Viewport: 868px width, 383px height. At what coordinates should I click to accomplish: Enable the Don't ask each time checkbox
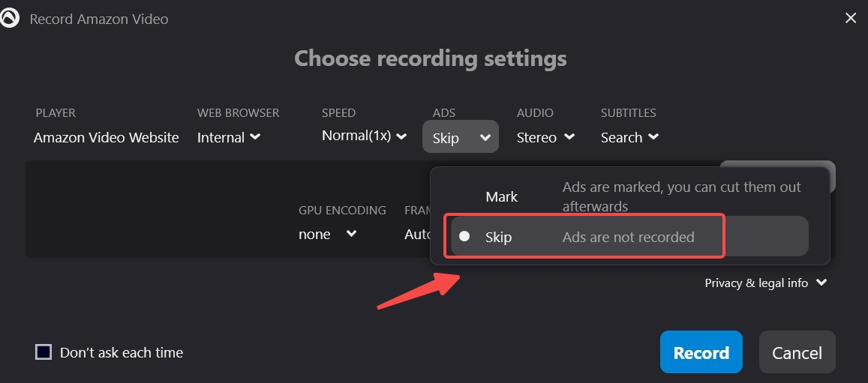44,352
